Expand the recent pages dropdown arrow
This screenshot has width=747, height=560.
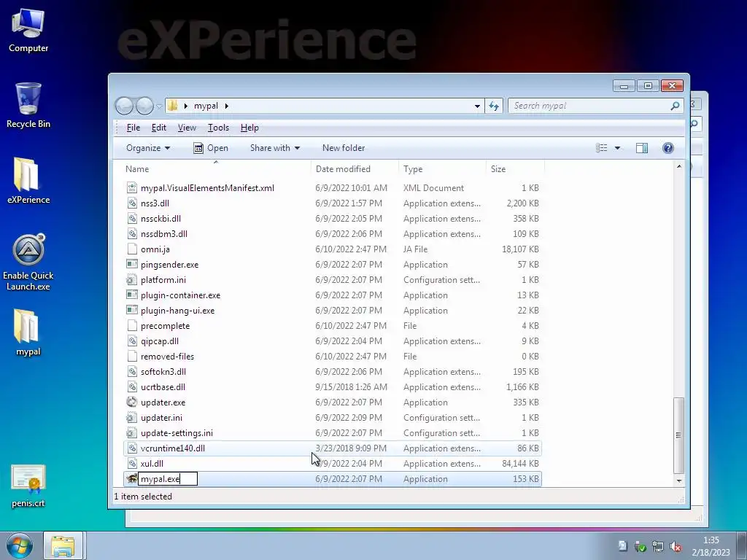pyautogui.click(x=159, y=106)
